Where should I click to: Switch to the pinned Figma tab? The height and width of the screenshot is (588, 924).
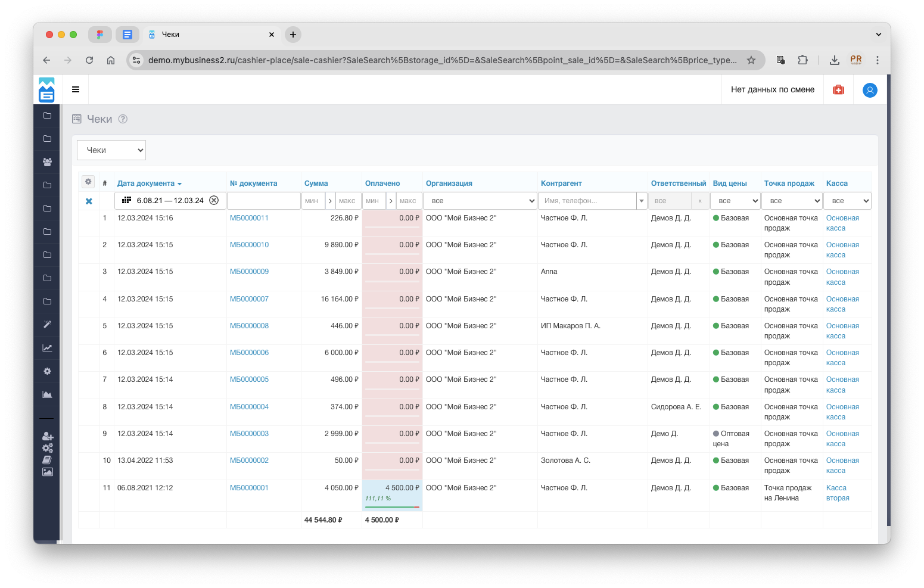click(100, 35)
